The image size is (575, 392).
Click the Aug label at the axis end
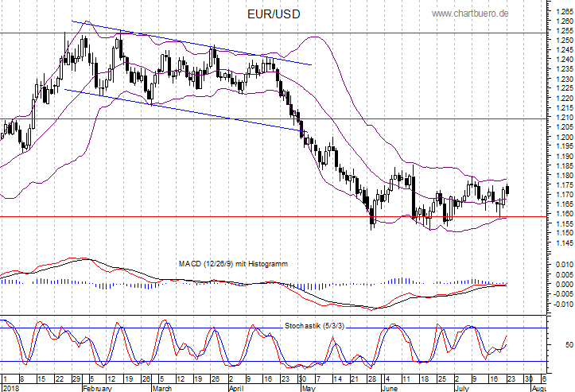coord(538,387)
